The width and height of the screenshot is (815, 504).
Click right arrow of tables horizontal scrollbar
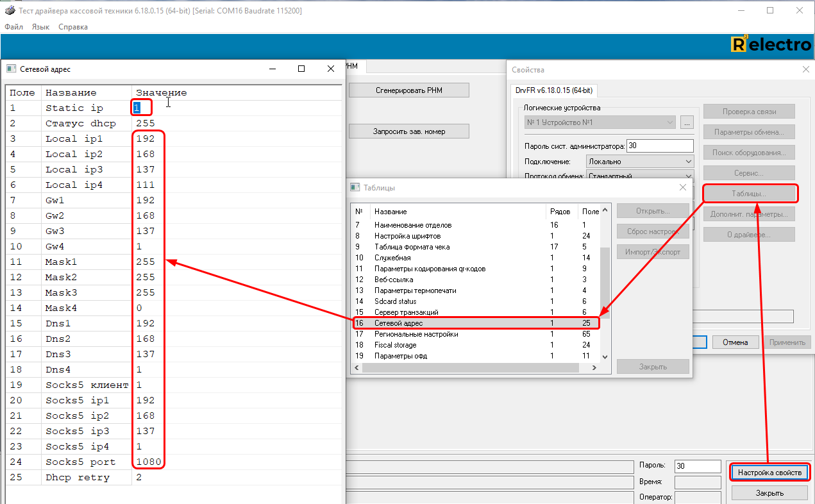(594, 368)
